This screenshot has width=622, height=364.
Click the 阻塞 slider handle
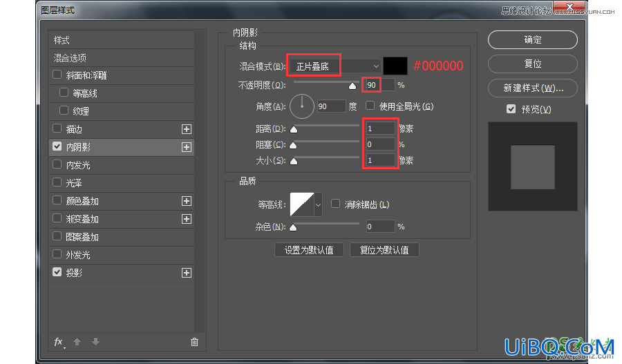[293, 145]
